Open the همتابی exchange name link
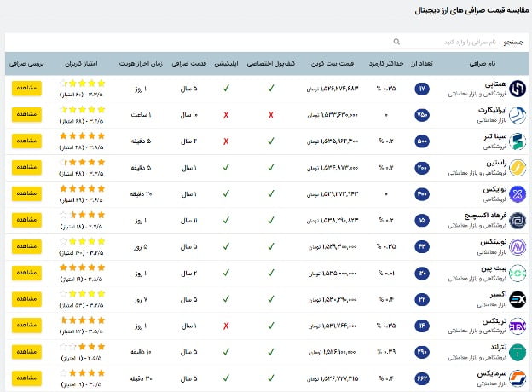 pos(495,84)
